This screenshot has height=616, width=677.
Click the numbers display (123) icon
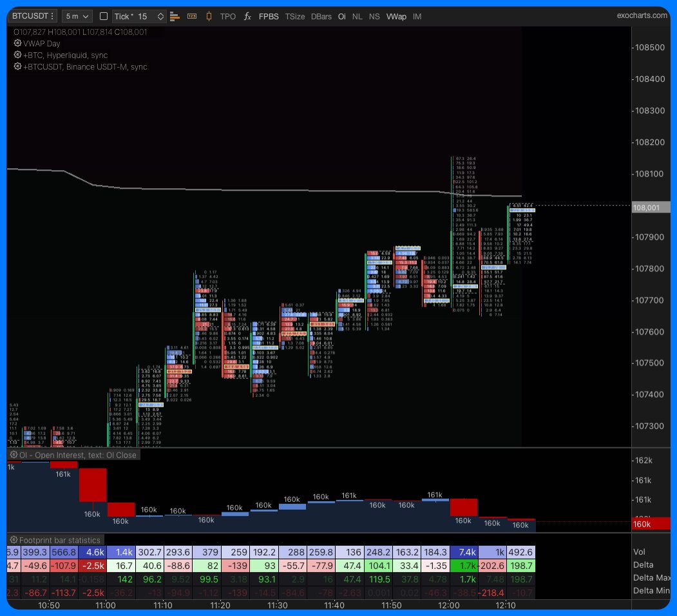pyautogui.click(x=192, y=17)
